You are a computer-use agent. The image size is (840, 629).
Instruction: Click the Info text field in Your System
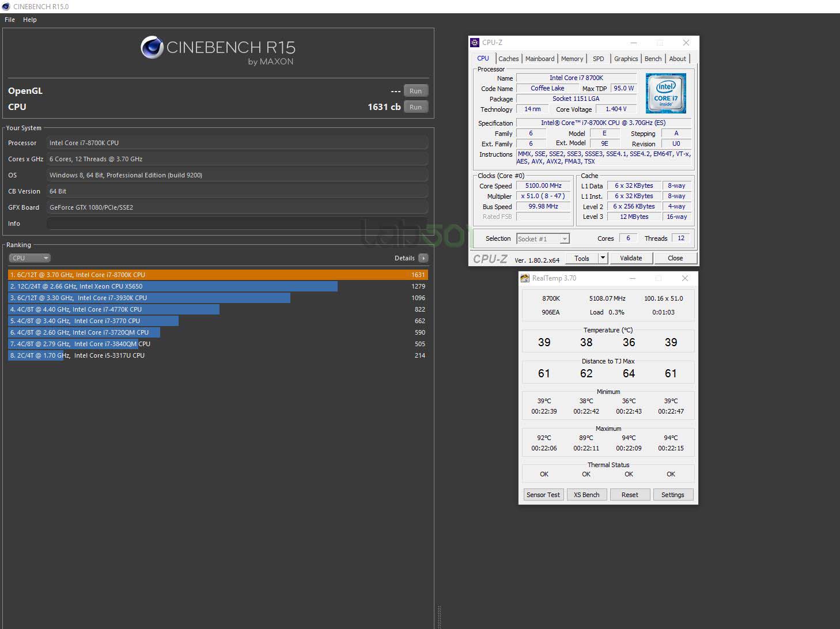(x=237, y=223)
